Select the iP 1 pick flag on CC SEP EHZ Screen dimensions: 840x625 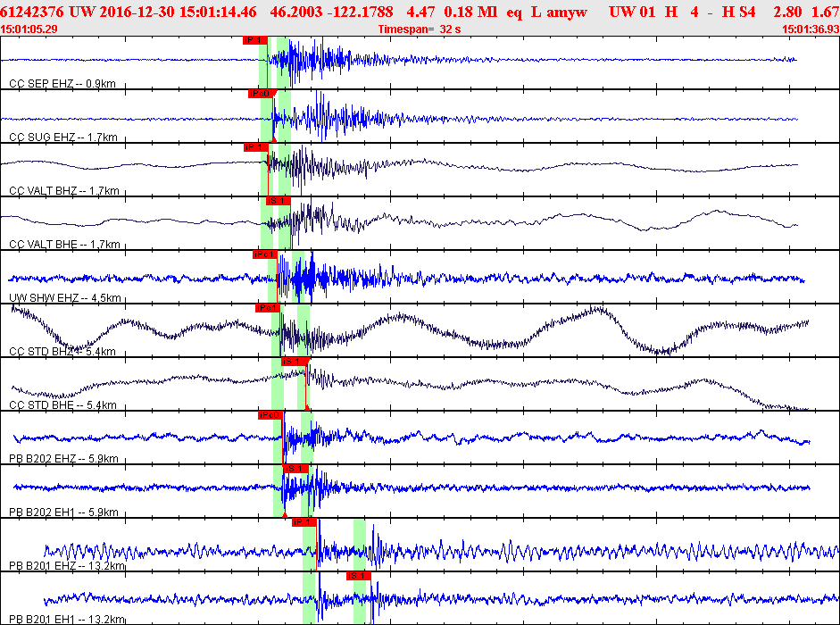pos(254,40)
